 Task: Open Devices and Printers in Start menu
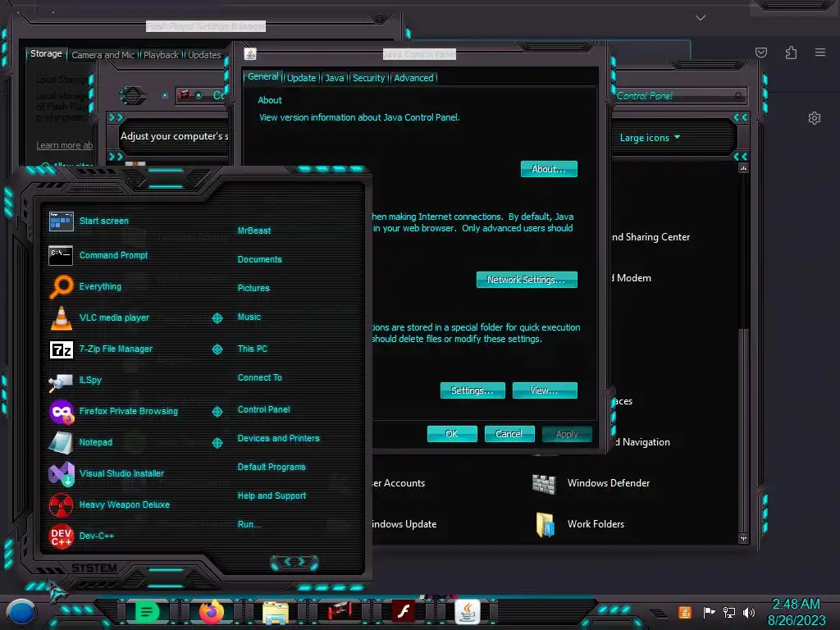pos(279,438)
